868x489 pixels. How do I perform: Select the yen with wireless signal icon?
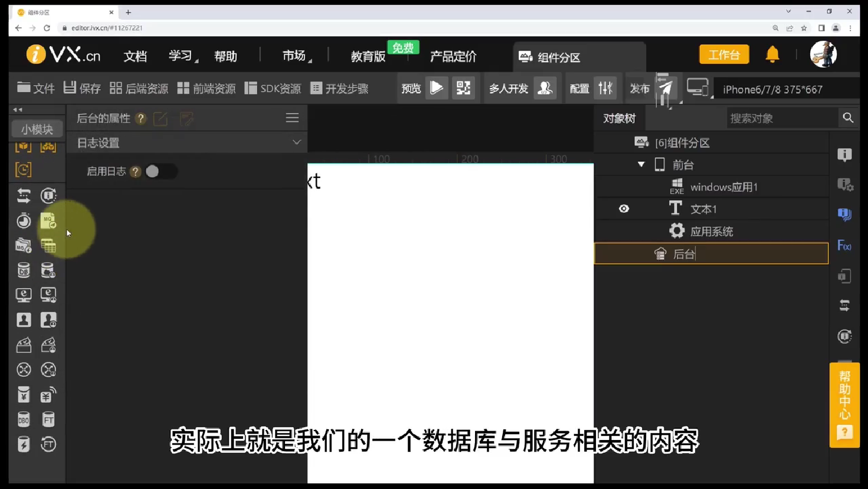coord(48,395)
